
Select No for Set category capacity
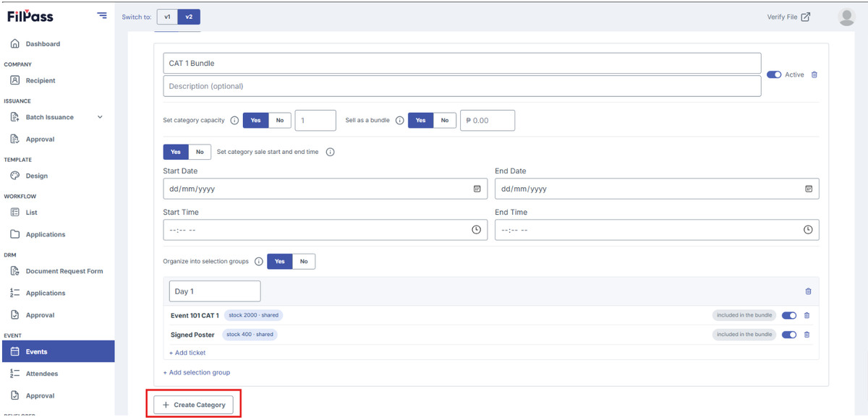point(280,121)
